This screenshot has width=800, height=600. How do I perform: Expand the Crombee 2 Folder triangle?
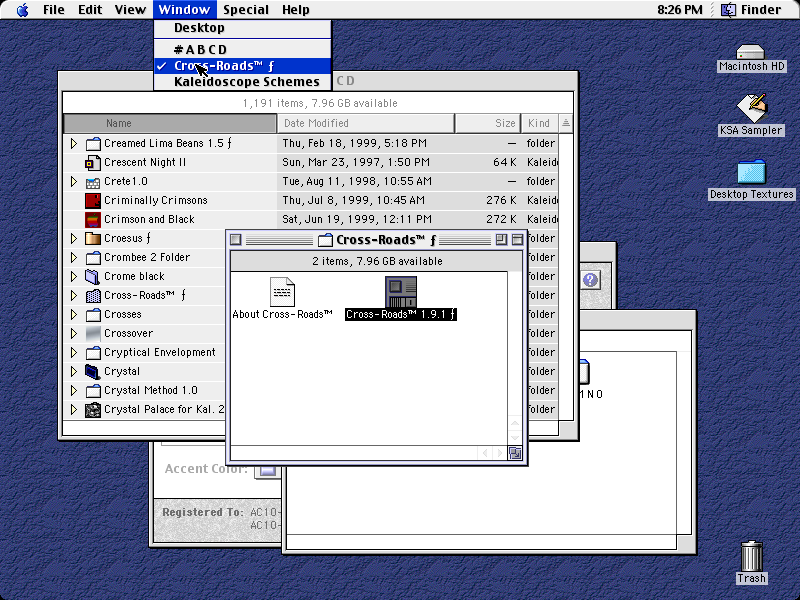point(73,257)
